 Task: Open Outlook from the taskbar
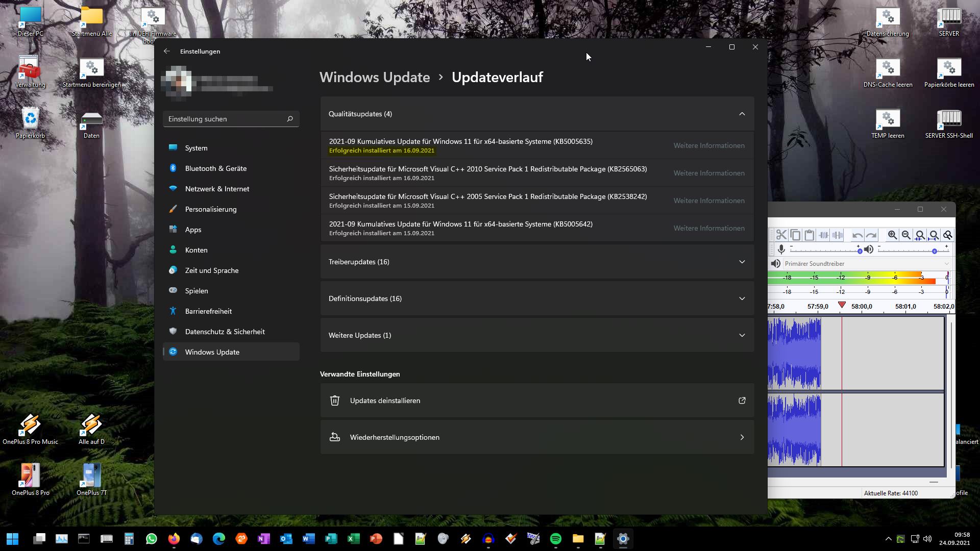coord(286,539)
